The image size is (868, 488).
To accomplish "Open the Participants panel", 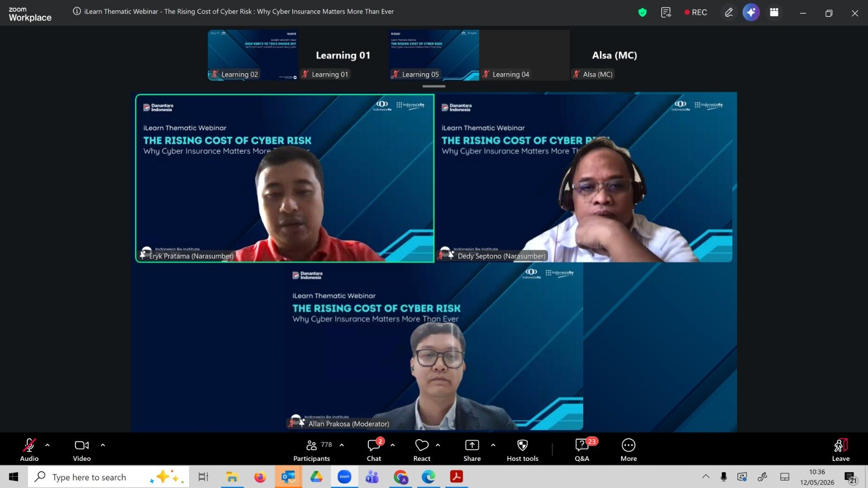I will tap(312, 450).
